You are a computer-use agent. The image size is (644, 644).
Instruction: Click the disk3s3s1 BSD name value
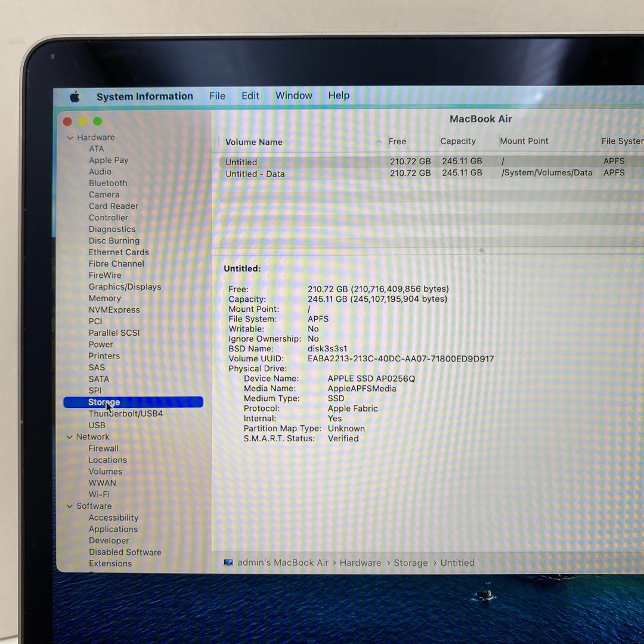(327, 349)
